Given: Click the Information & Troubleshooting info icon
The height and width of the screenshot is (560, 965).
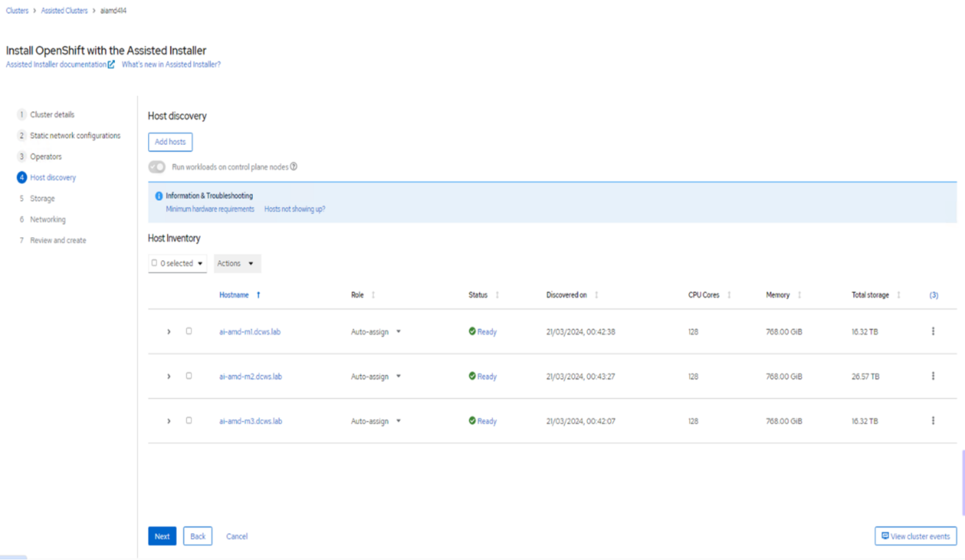Looking at the screenshot, I should click(158, 196).
